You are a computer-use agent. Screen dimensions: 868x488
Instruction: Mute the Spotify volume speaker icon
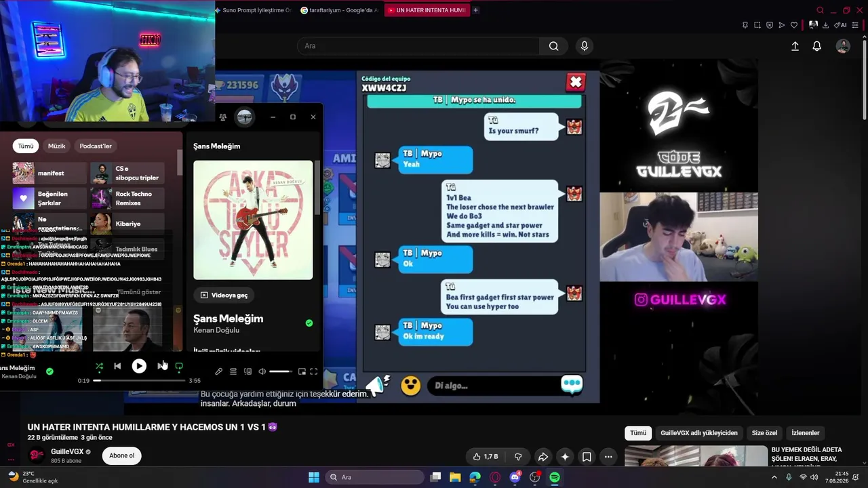(x=262, y=371)
